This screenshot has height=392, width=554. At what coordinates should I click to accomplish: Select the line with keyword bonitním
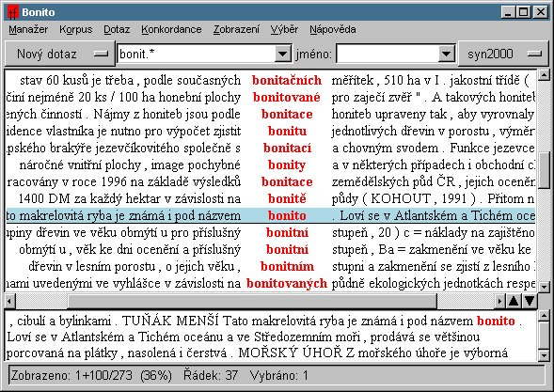[271, 267]
